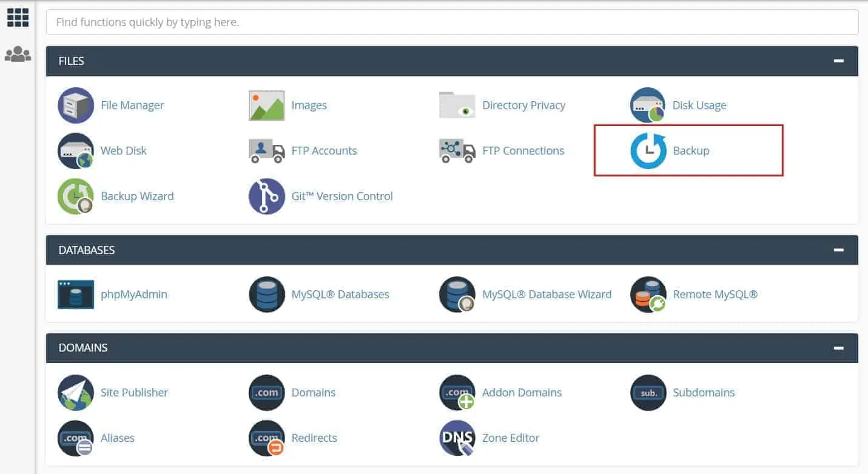Image resolution: width=868 pixels, height=474 pixels.
Task: Open the Git Version Control icon
Action: point(267,196)
